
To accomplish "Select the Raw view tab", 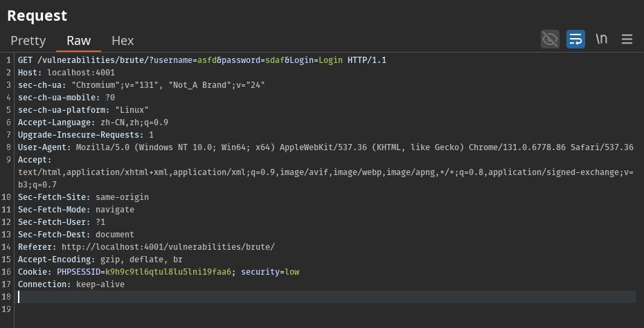I will point(78,41).
